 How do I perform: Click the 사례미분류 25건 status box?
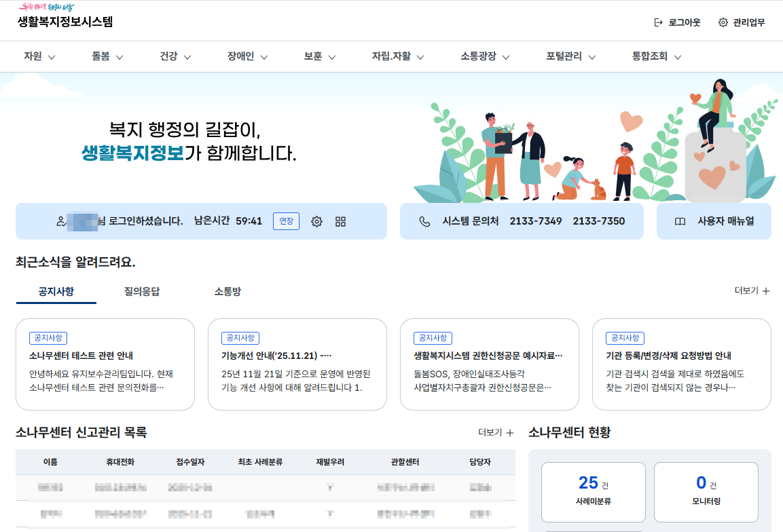(594, 492)
